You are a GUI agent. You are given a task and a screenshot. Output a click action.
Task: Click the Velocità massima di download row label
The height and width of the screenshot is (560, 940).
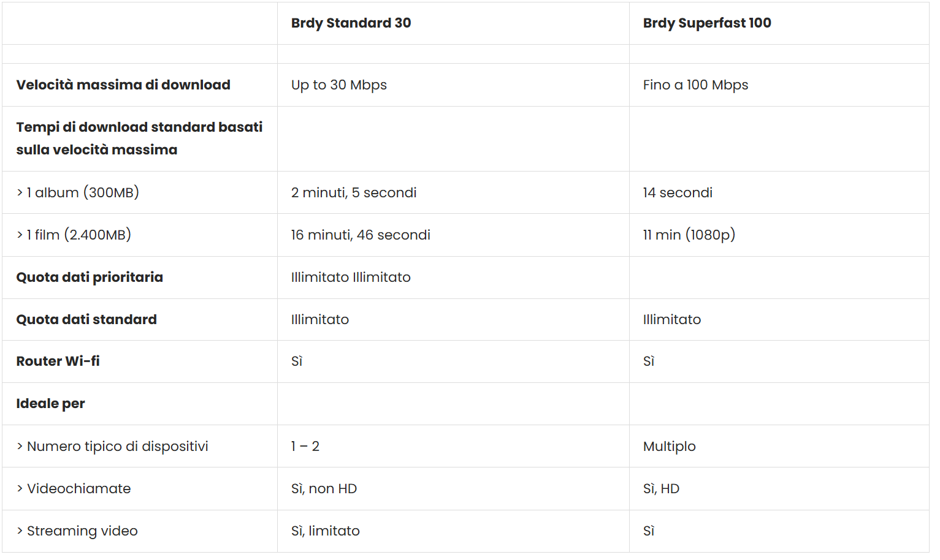point(123,85)
